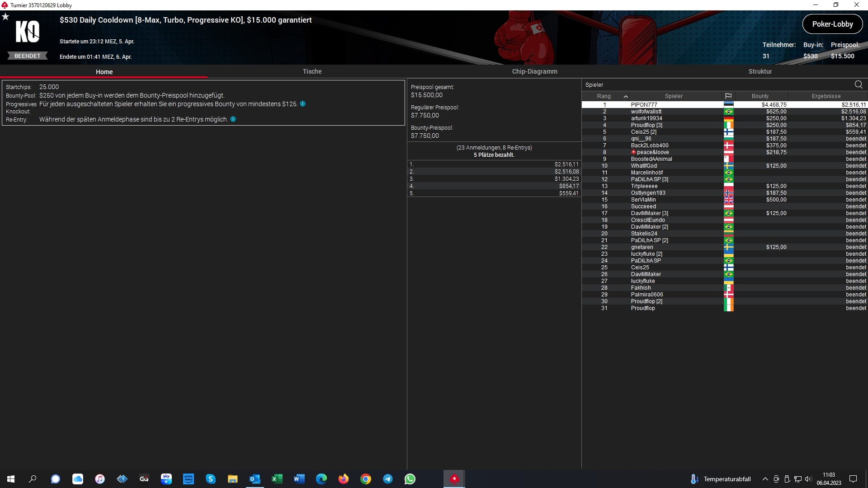Screen dimensions: 868x488
Task: Click the KO tournament logo
Action: pyautogui.click(x=28, y=32)
